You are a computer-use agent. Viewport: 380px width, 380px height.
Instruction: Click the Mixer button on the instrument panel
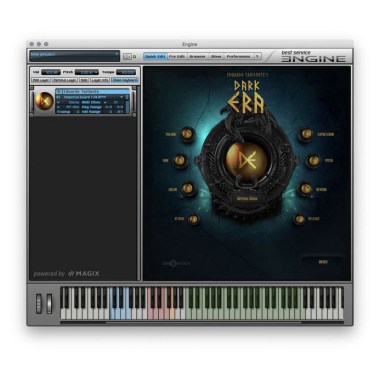click(323, 262)
